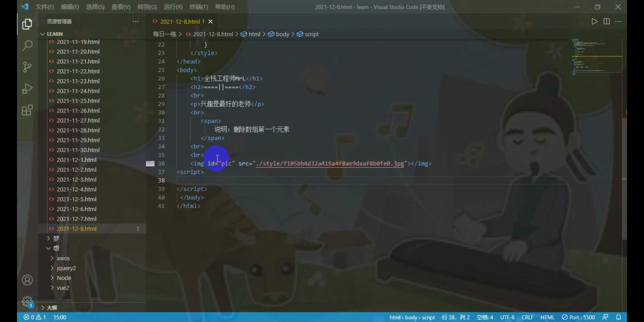Expand the jquery2 folder
The width and height of the screenshot is (644, 322).
(x=92, y=268)
